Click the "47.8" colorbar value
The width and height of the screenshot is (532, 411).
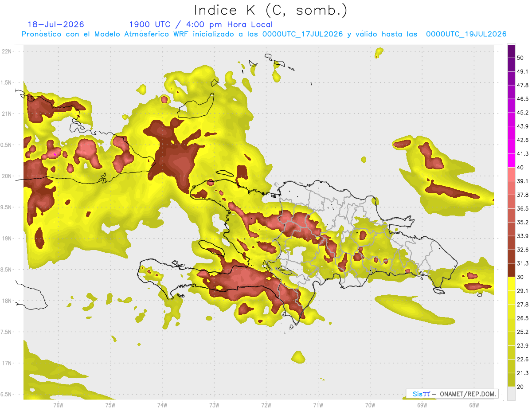click(523, 85)
